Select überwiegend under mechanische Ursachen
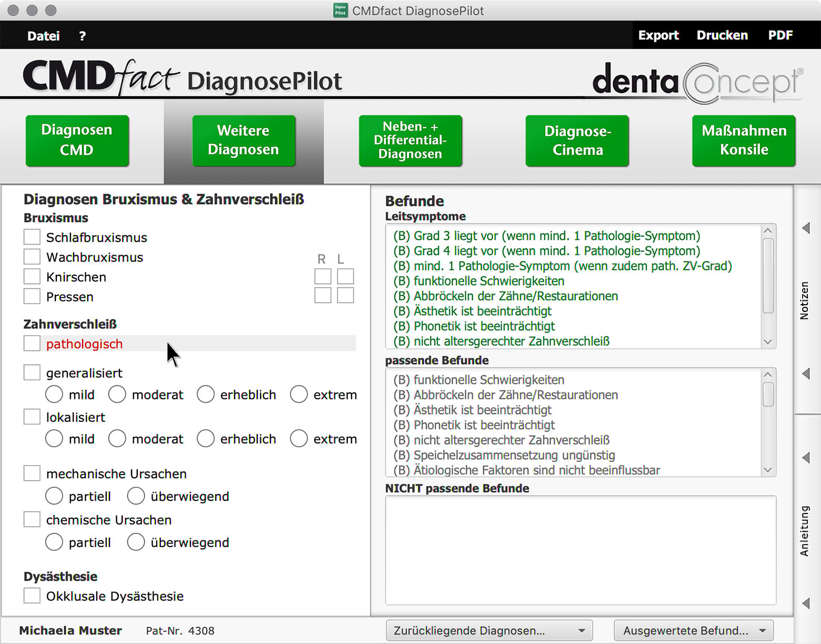Viewport: 821px width, 644px height. click(x=136, y=496)
